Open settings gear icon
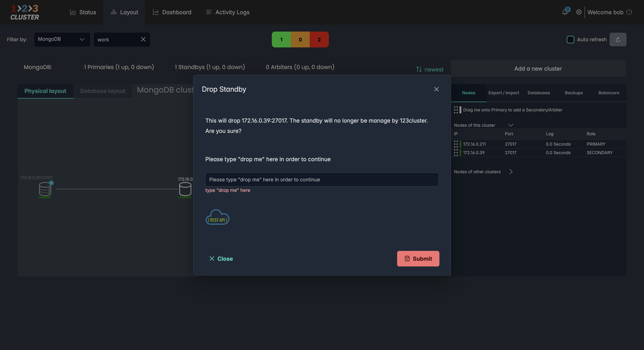The width and height of the screenshot is (644, 350). click(x=579, y=12)
